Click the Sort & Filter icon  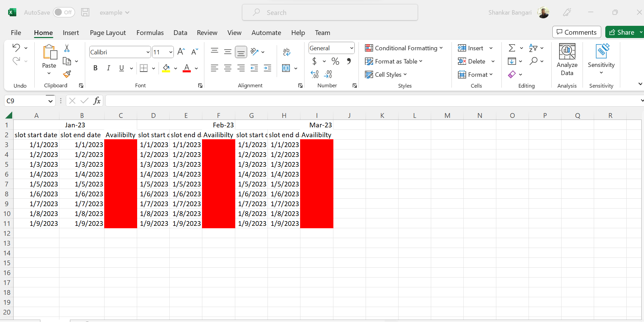tap(533, 48)
